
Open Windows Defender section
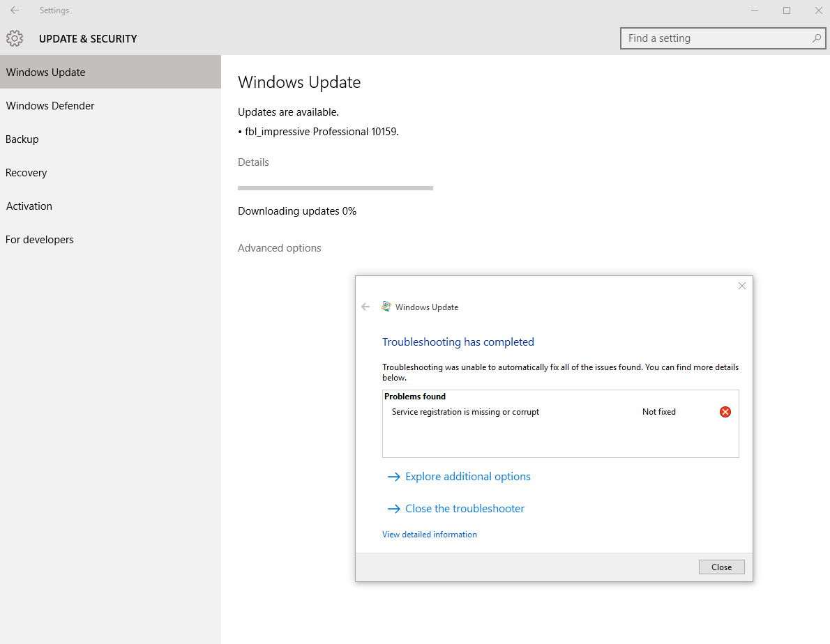(x=110, y=106)
